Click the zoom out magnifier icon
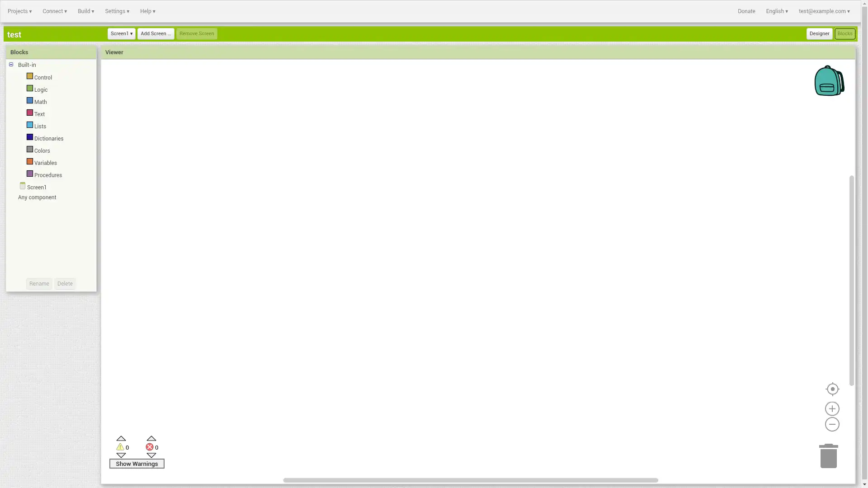This screenshot has width=868, height=488. (x=832, y=424)
